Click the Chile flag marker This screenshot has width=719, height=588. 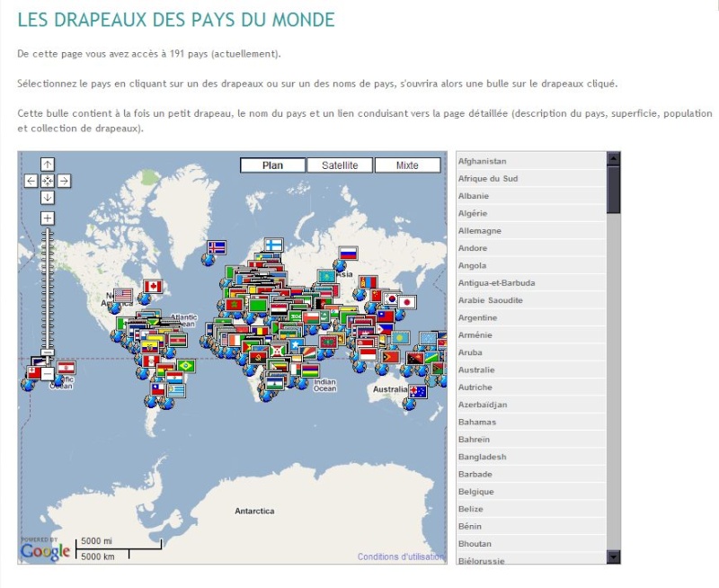click(158, 389)
